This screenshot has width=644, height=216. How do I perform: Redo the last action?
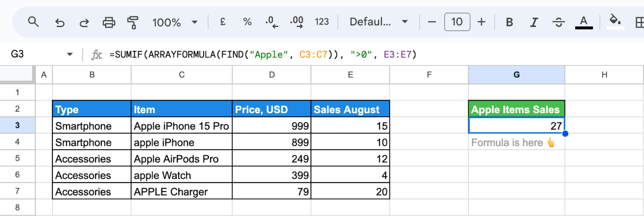click(84, 22)
